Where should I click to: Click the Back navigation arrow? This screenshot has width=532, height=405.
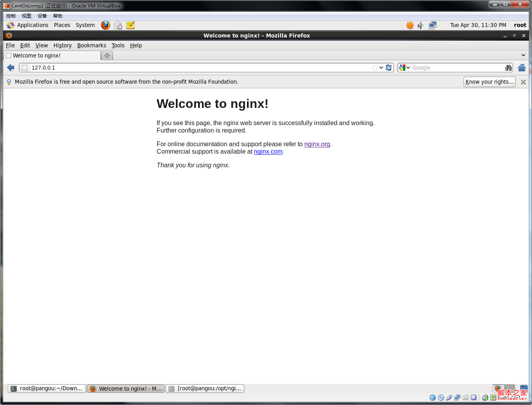point(11,68)
